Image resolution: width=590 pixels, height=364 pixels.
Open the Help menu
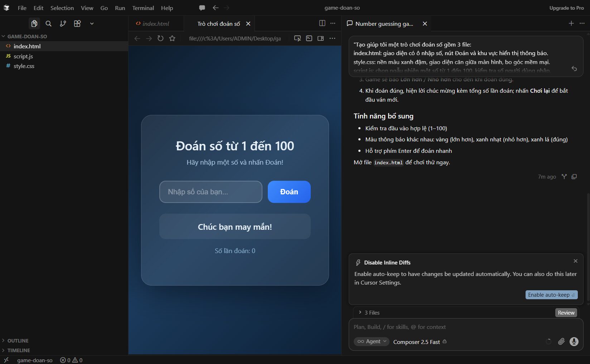(x=167, y=8)
